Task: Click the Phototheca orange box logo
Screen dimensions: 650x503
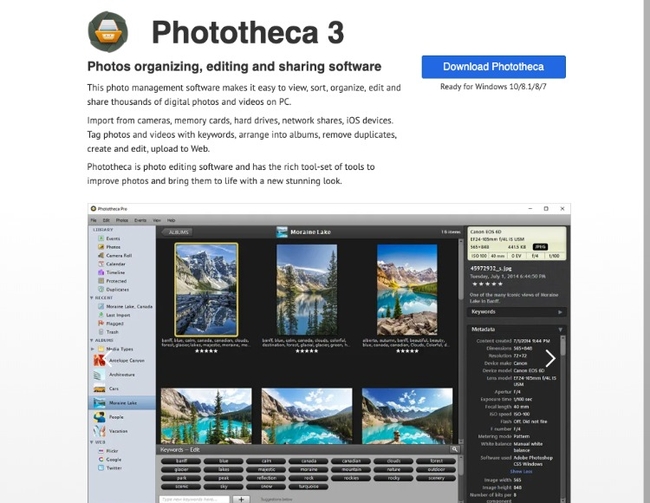Action: [x=108, y=32]
